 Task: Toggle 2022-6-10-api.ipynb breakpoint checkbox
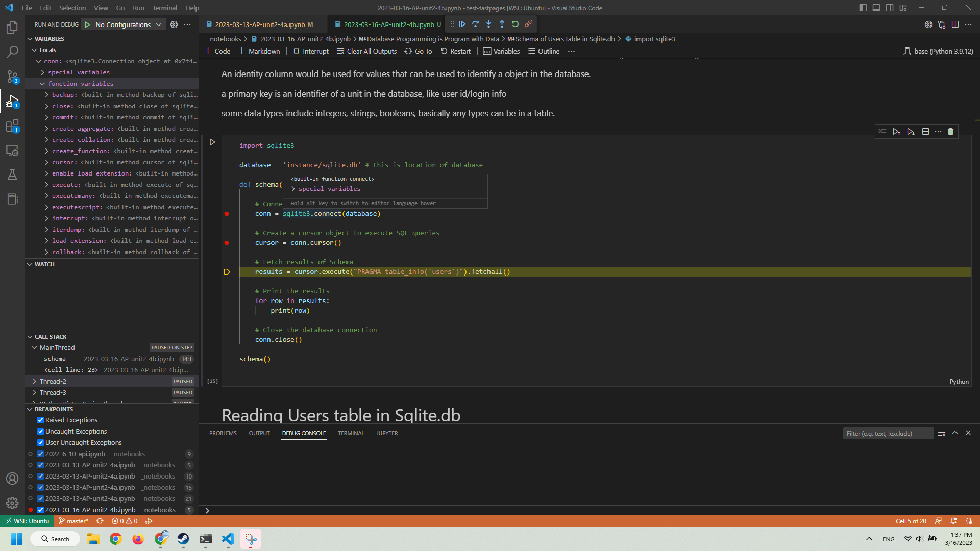[41, 454]
